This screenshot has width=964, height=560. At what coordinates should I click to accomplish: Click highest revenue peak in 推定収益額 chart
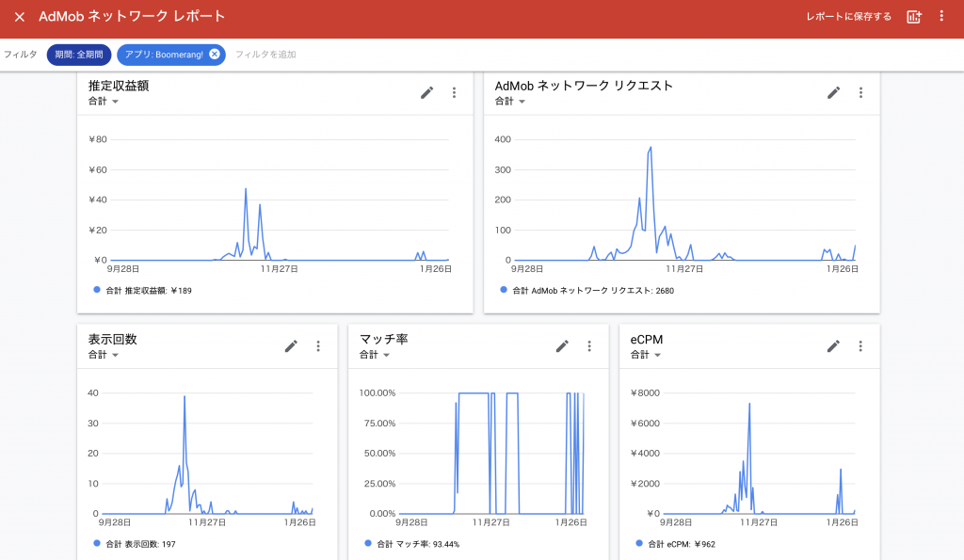coord(246,189)
